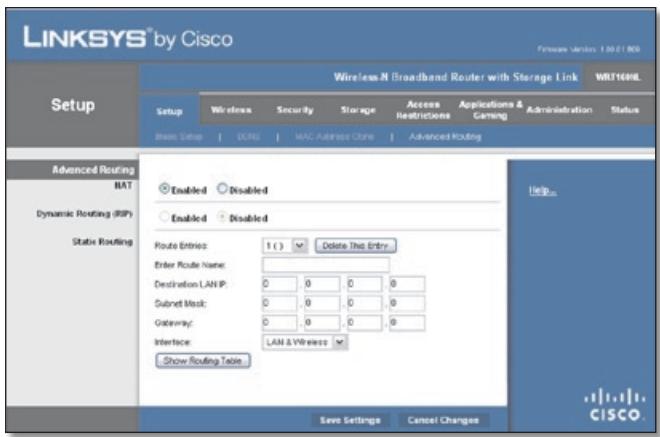Image resolution: width=660 pixels, height=437 pixels.
Task: Click Delete This Entry button
Action: point(356,245)
